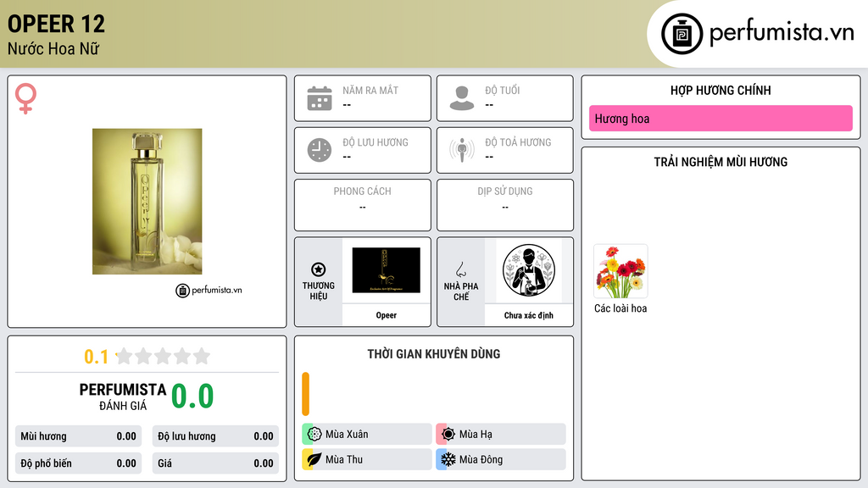Click the perfumista.vn site name in header

pyautogui.click(x=782, y=33)
